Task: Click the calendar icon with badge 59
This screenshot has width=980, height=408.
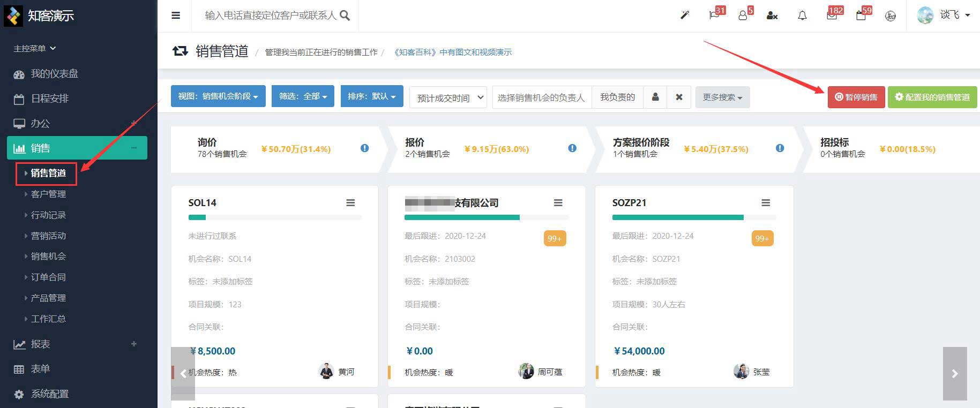Action: [x=861, y=16]
